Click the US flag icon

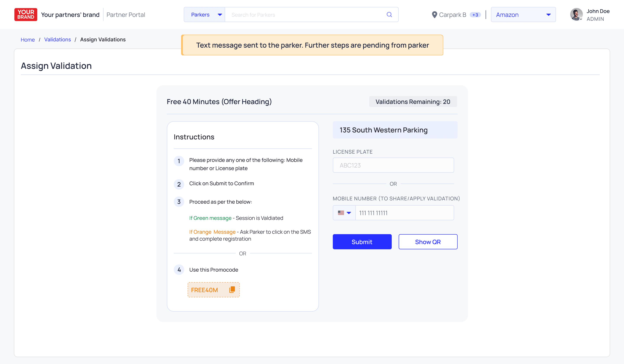click(341, 213)
